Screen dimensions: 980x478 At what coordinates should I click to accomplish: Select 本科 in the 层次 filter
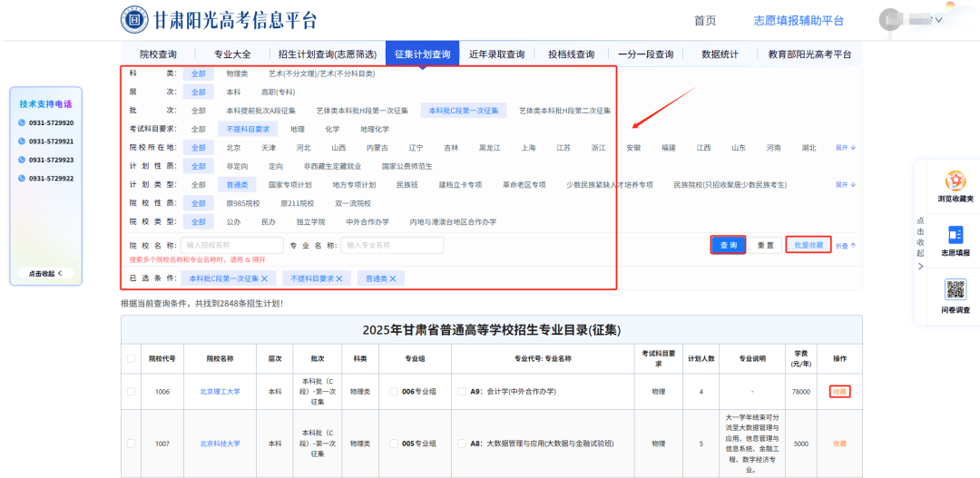[x=234, y=93]
